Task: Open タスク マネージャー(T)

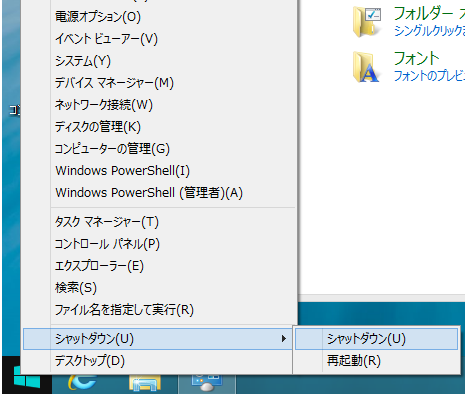Action: [159, 222]
